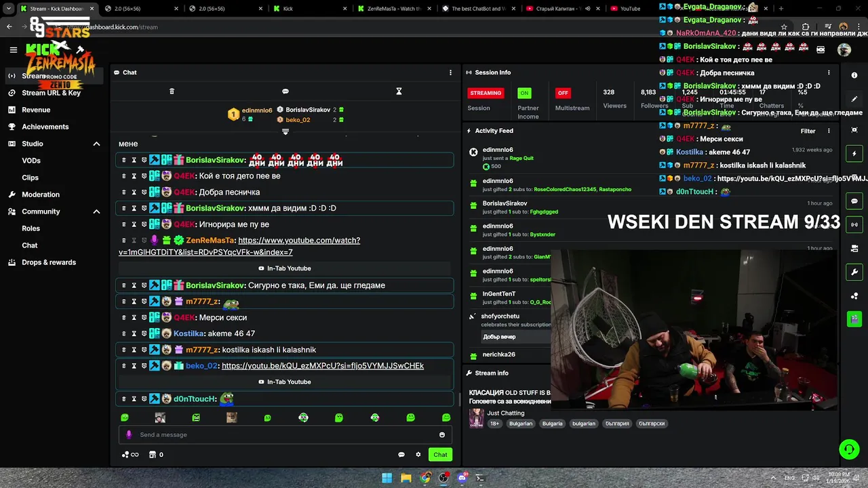Open Activity Feed kebab menu

point(829,131)
